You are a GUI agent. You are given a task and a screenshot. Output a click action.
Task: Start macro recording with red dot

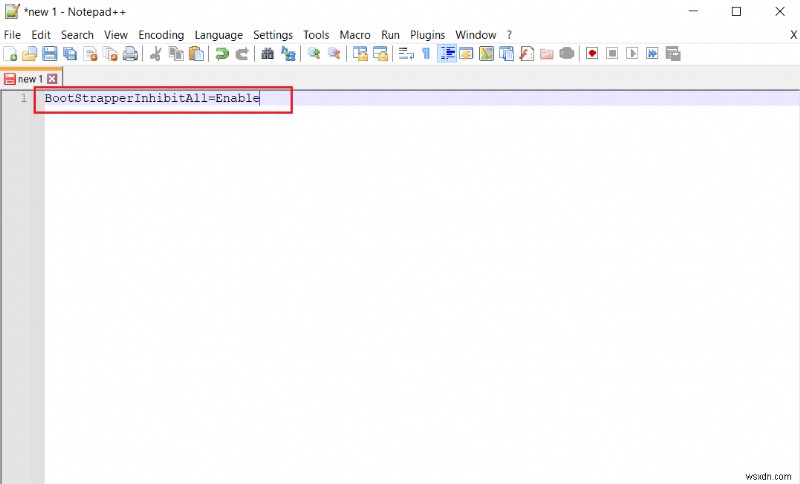click(x=592, y=54)
